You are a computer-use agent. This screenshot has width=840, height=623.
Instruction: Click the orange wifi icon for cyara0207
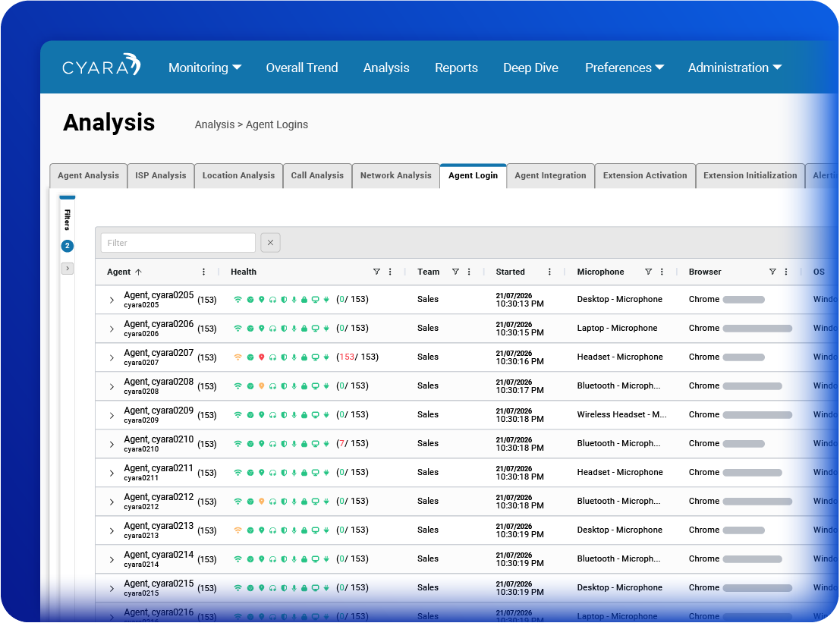click(238, 357)
